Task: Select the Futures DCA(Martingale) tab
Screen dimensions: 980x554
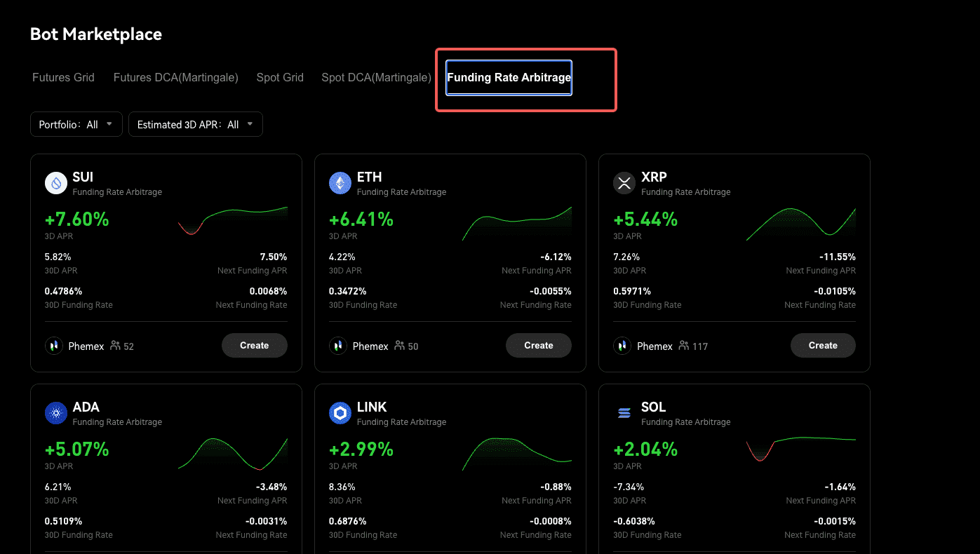Action: click(x=176, y=78)
